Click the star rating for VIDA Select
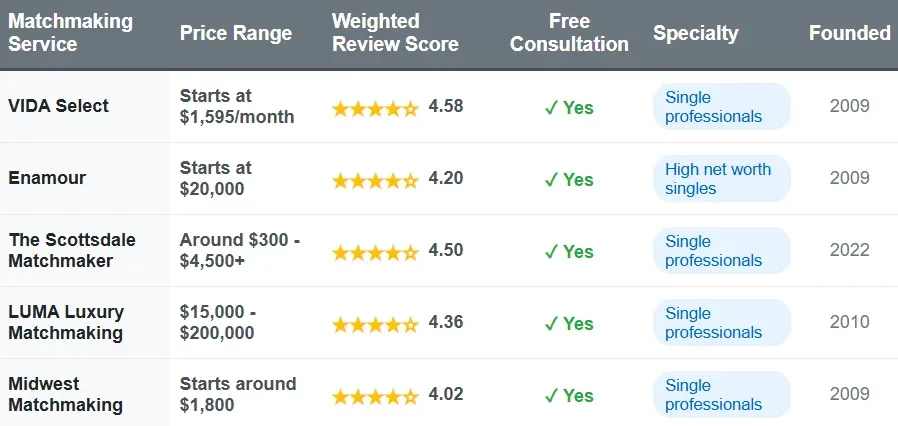Screen dimensions: 898x426 [375, 108]
